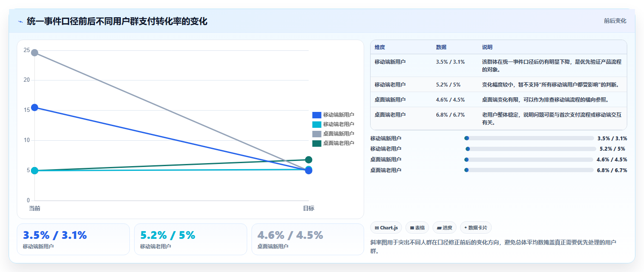The image size is (644, 272).
Task: Open the 5.2% / 5% 移动端老用户 card
Action: pos(190,239)
